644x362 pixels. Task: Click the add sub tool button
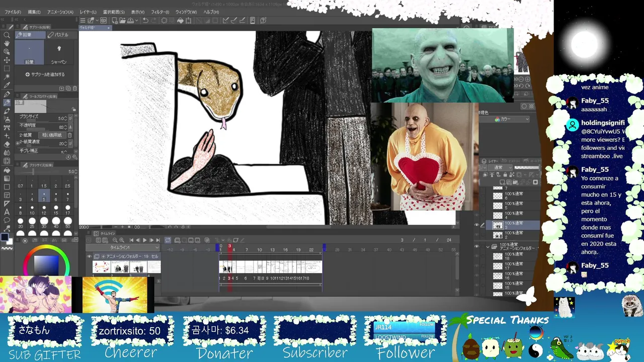pyautogui.click(x=45, y=74)
